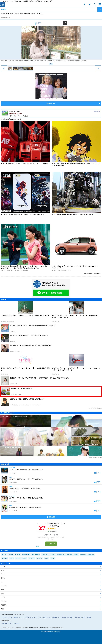Open the MANTAN WEB logo home link
The width and height of the screenshot is (102, 644).
pos(2,4)
